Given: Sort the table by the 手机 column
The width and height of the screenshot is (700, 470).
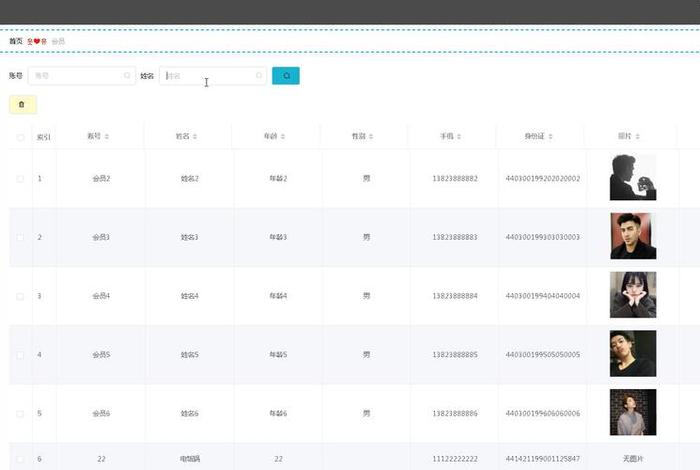Looking at the screenshot, I should coord(459,137).
